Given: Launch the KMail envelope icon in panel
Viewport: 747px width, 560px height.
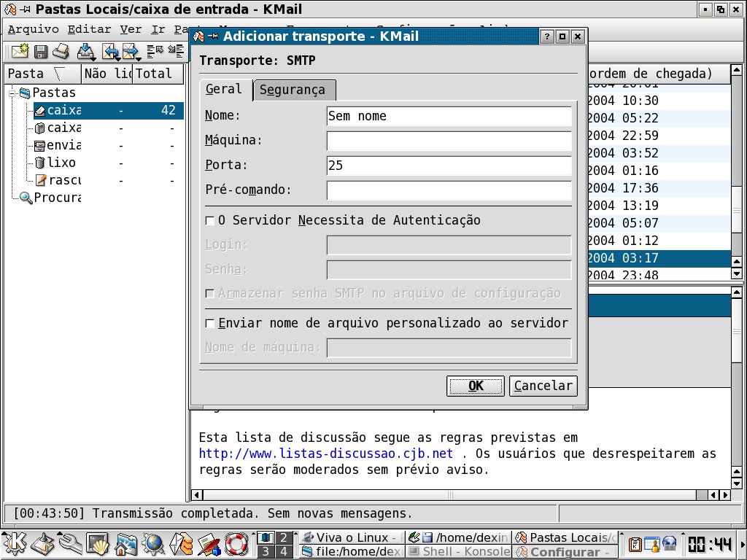Looking at the screenshot, I should pyautogui.click(x=181, y=544).
